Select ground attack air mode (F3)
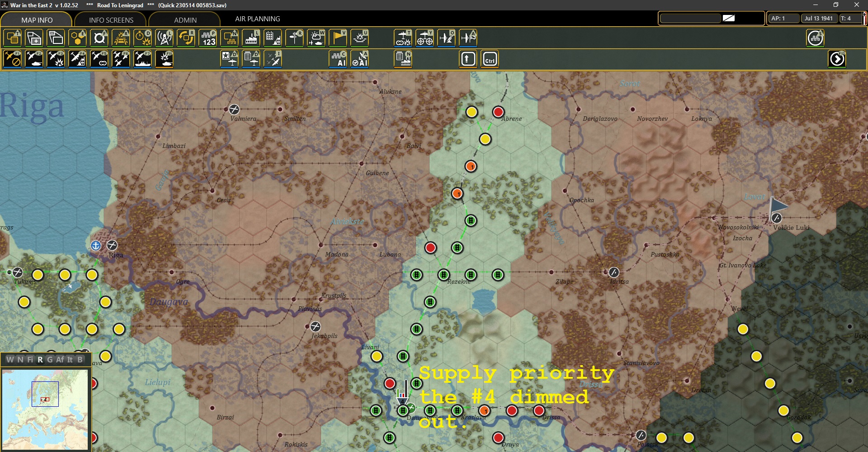 click(56, 59)
